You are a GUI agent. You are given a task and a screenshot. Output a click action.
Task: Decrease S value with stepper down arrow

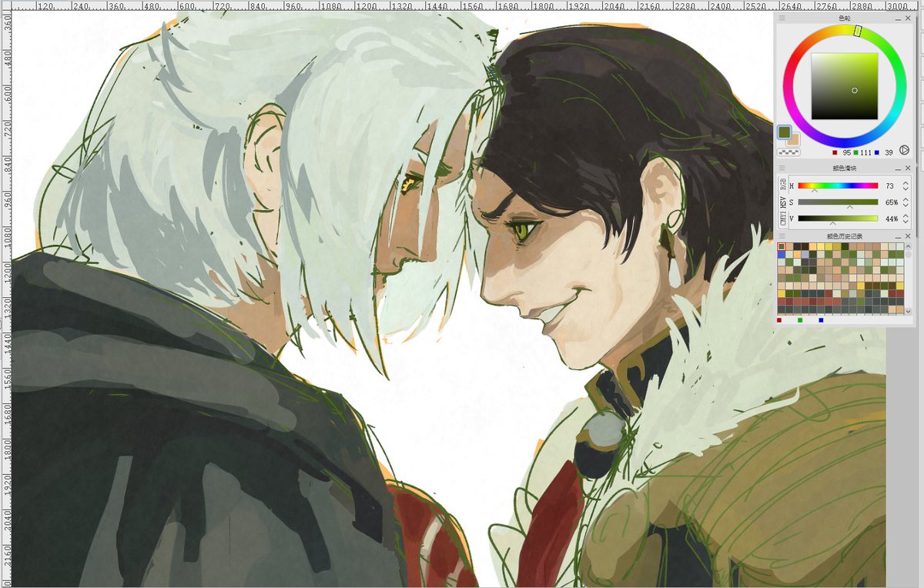906,205
